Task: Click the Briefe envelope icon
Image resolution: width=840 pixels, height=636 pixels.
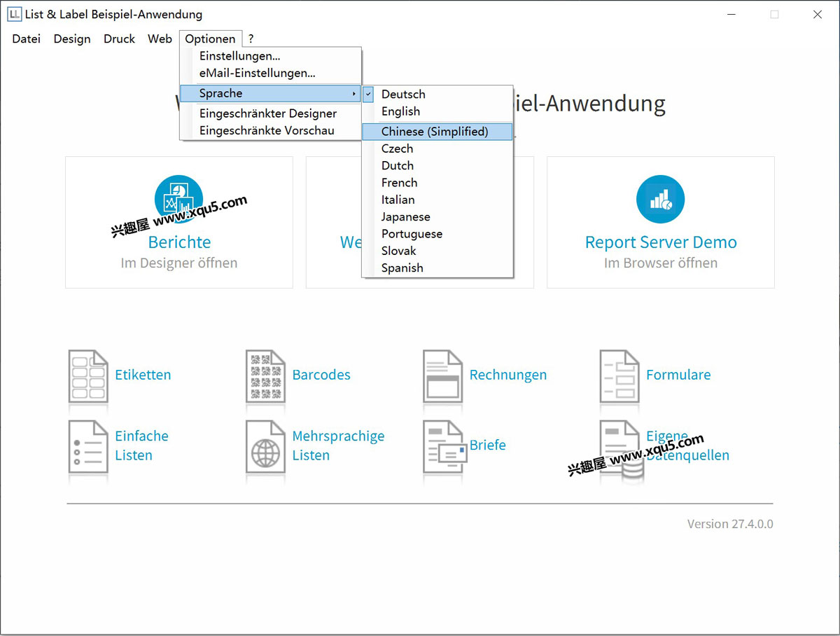Action: tap(444, 445)
